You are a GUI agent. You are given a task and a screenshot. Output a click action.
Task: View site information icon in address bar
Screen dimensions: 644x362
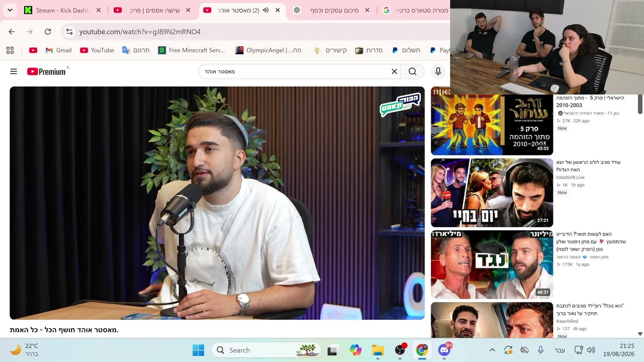point(69,32)
